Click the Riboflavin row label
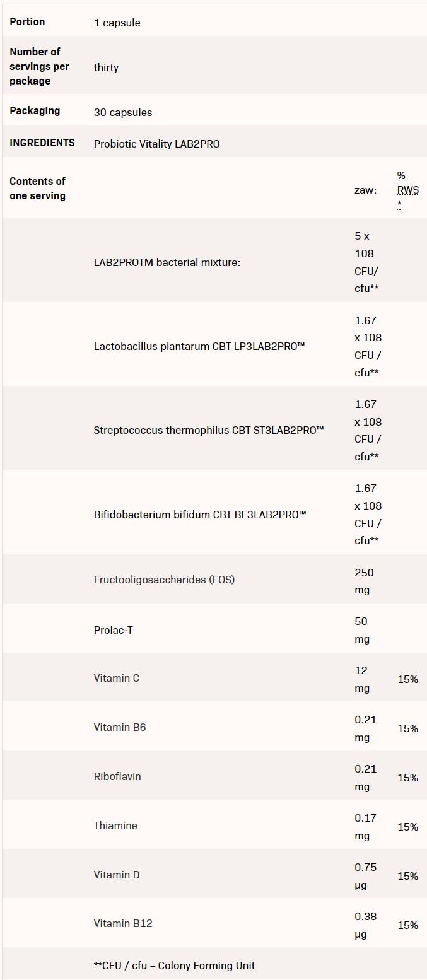The width and height of the screenshot is (427, 980). 117,776
